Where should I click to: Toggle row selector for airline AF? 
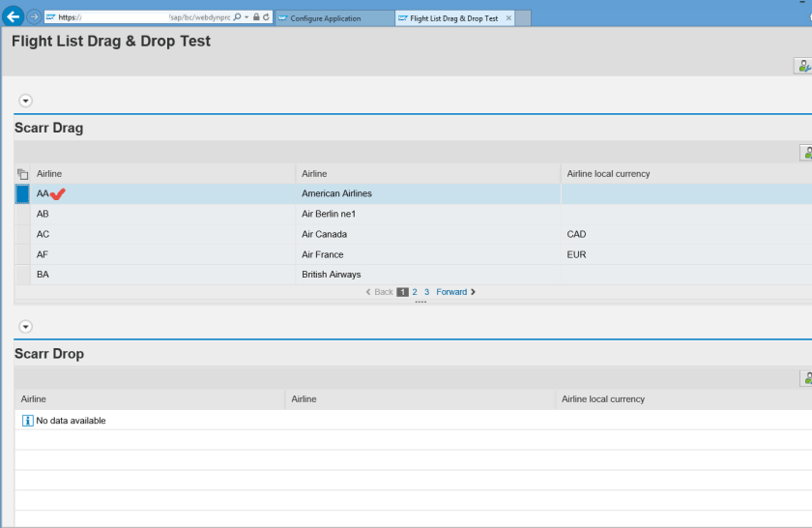[22, 255]
